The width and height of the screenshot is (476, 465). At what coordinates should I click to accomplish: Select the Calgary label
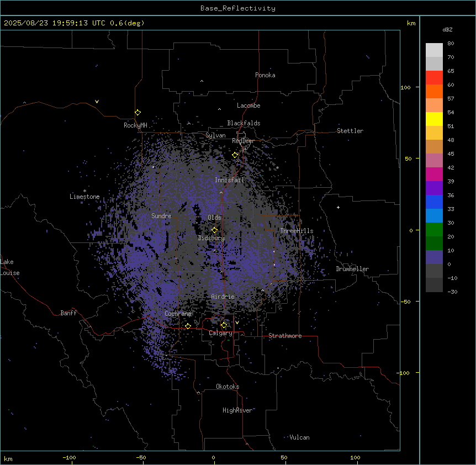(220, 333)
